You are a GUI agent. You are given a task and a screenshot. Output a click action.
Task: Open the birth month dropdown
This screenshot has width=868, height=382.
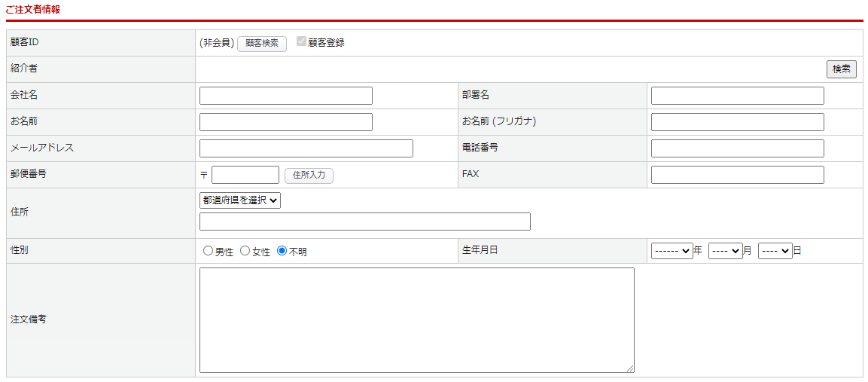(725, 251)
